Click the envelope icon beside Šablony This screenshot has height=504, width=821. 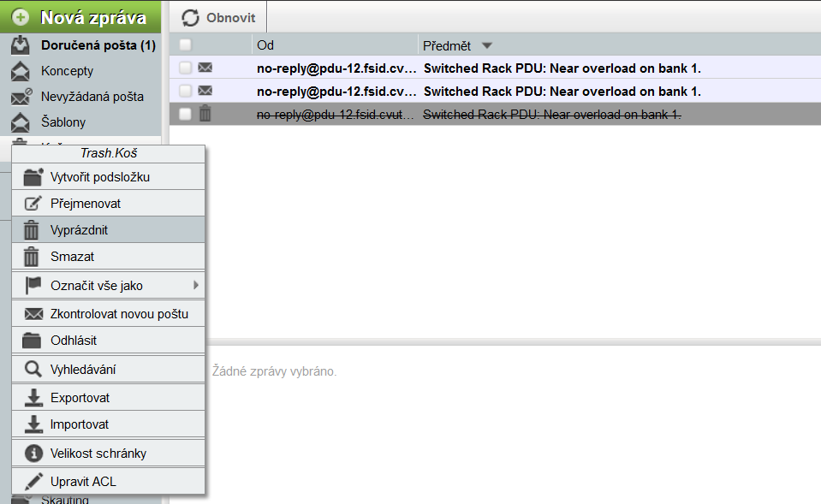point(21,122)
